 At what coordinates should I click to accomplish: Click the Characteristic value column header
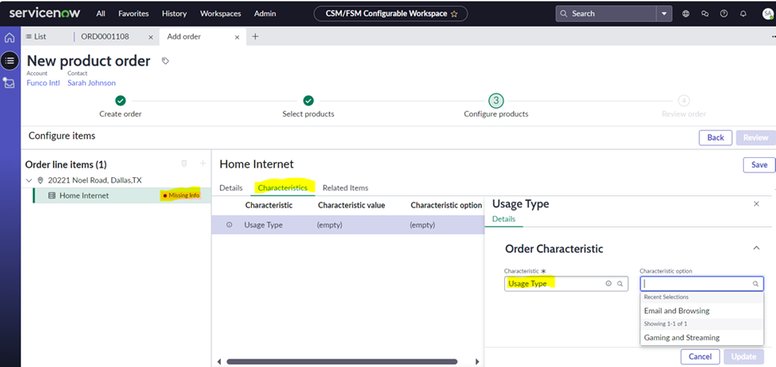pyautogui.click(x=351, y=205)
